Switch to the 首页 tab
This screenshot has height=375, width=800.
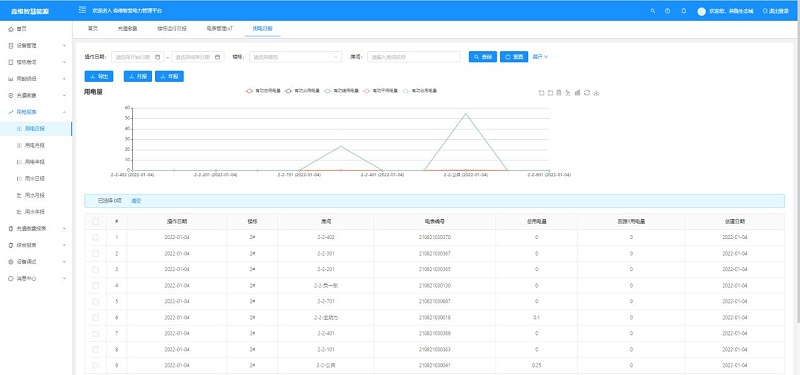[92, 29]
